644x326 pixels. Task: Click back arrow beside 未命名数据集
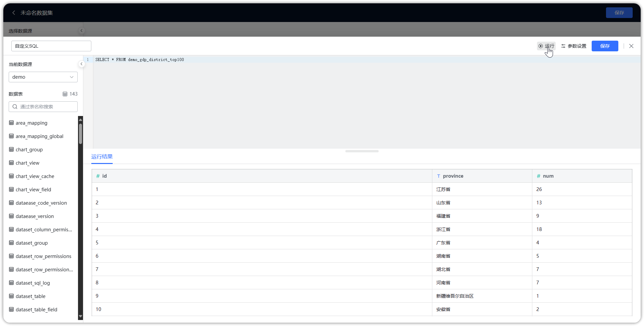(x=13, y=12)
